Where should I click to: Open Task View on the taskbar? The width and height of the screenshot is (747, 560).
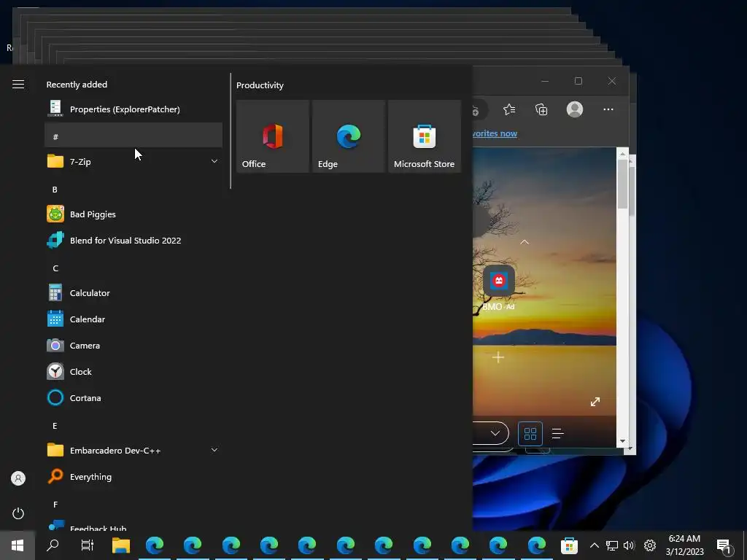pyautogui.click(x=88, y=545)
